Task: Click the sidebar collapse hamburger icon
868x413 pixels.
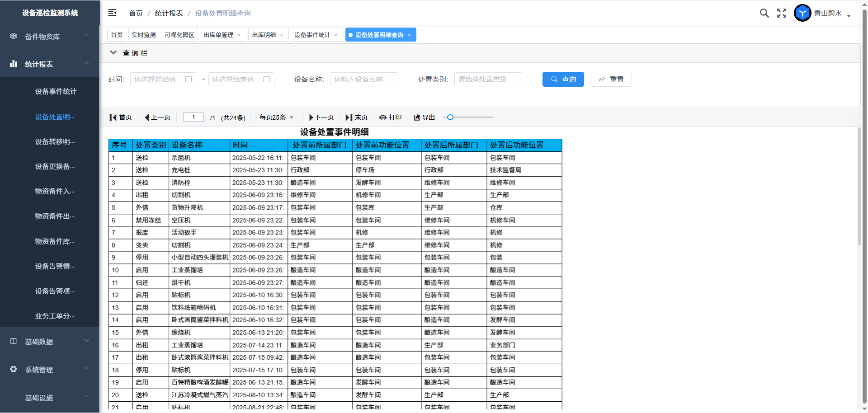Action: pyautogui.click(x=112, y=13)
